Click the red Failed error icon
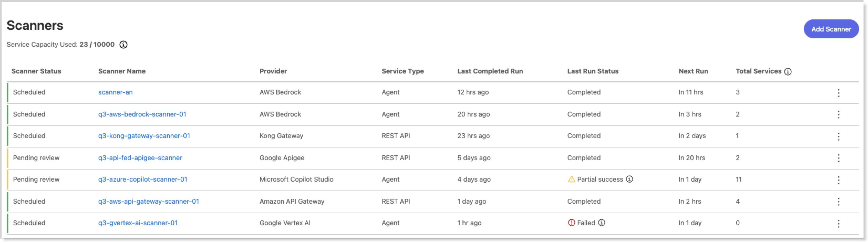Image resolution: width=868 pixels, height=243 pixels. pyautogui.click(x=571, y=223)
